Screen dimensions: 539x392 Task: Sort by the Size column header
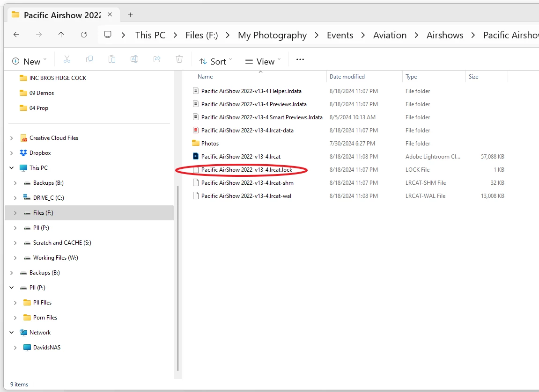click(x=473, y=77)
